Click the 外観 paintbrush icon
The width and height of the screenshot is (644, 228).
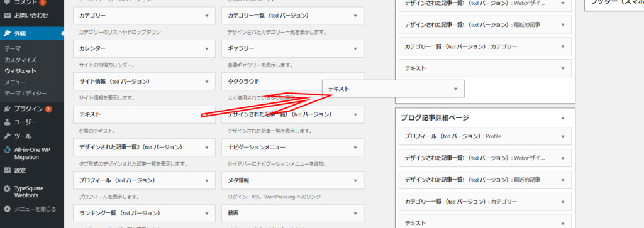[x=7, y=34]
